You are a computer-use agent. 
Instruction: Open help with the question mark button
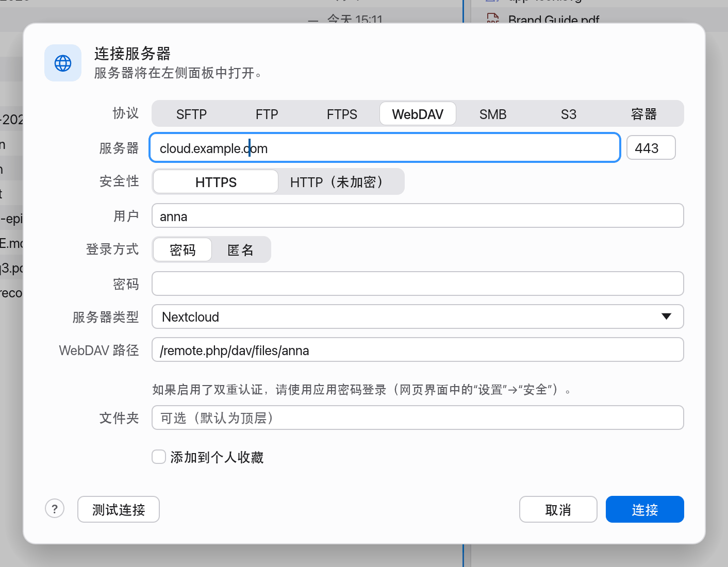(55, 509)
